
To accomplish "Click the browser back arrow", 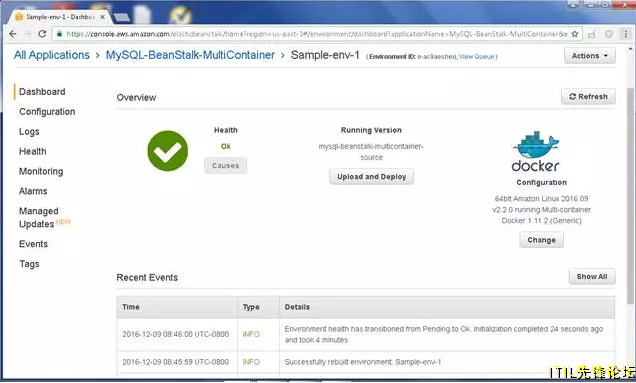I will point(13,34).
